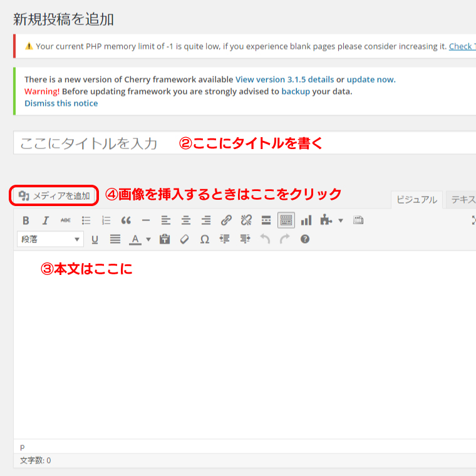Open the 'update now' link
476x476 pixels.
[370, 80]
